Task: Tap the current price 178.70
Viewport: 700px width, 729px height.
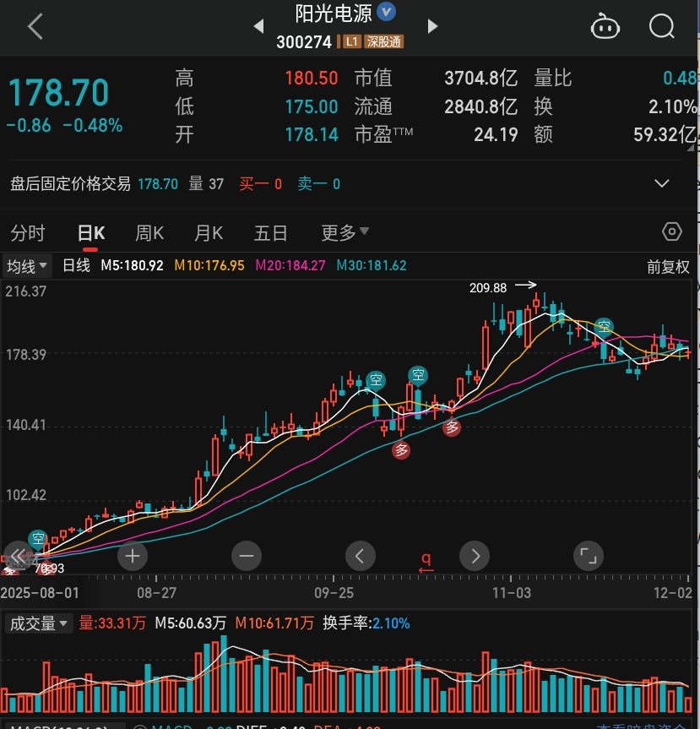Action: [58, 93]
